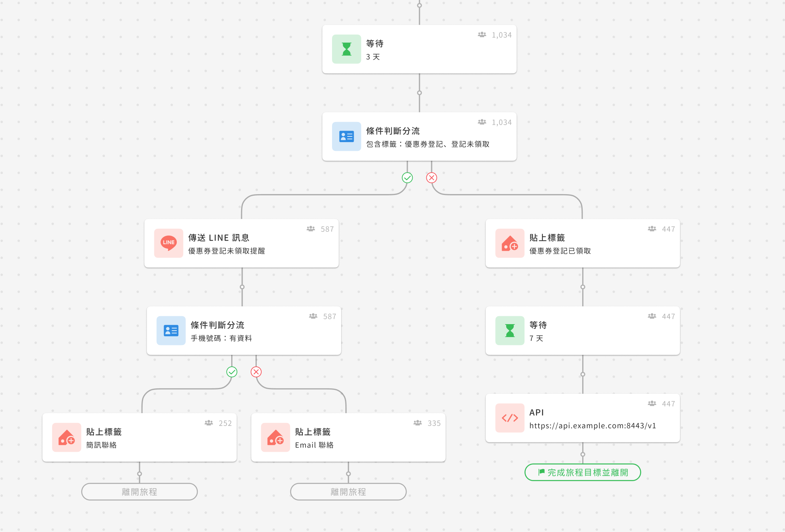Click 完成旅程目標並離開 button

point(583,472)
